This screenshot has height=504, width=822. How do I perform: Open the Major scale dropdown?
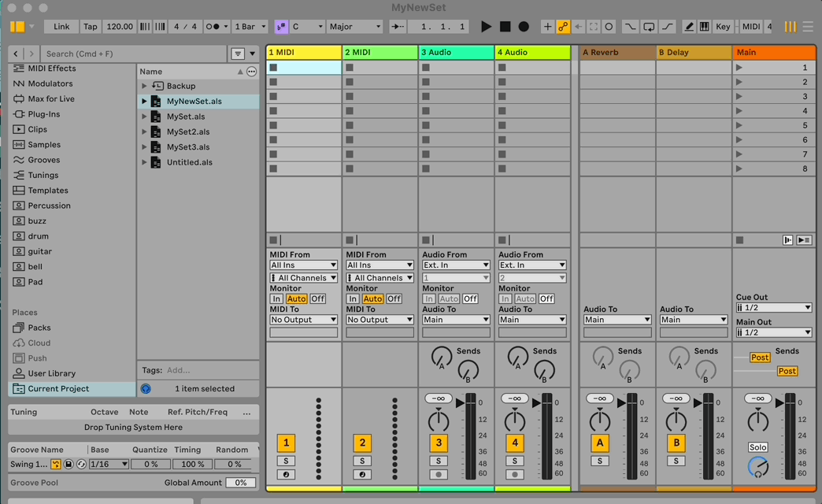354,27
